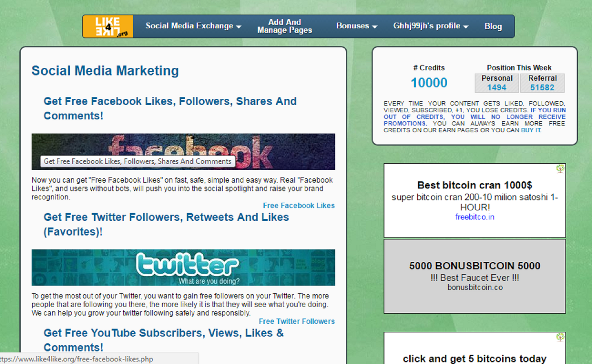Click the Twitter banner image
This screenshot has width=592, height=364.
point(183,267)
